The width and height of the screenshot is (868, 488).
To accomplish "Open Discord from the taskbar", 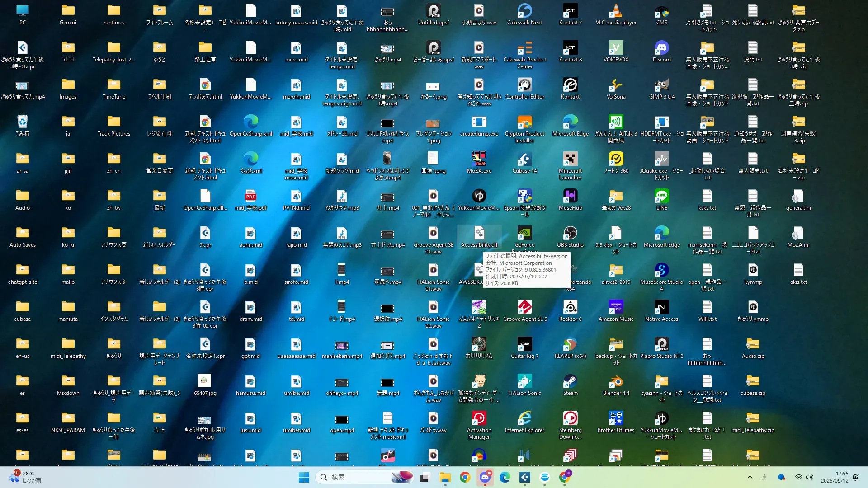I will (x=485, y=477).
